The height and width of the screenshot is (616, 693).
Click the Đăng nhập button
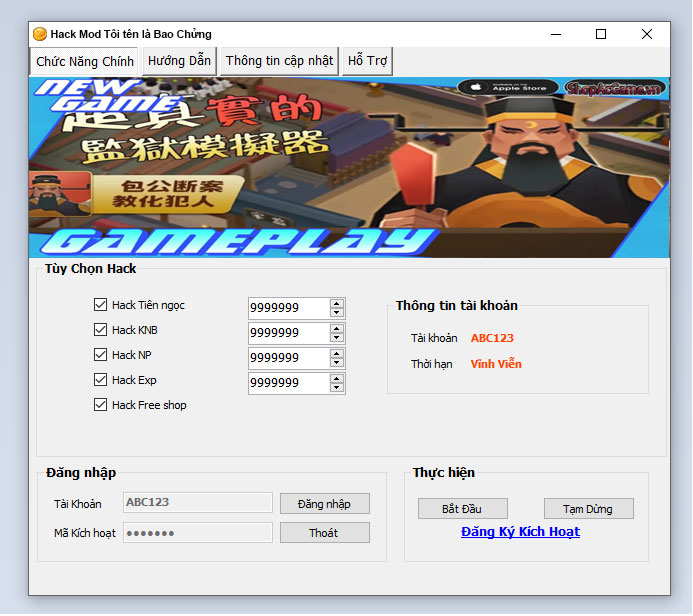[x=324, y=504]
